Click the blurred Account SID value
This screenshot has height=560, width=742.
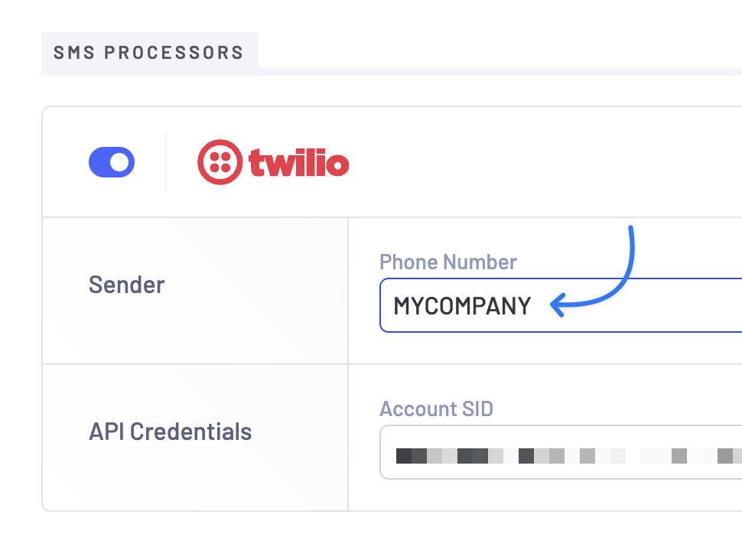pos(569,456)
